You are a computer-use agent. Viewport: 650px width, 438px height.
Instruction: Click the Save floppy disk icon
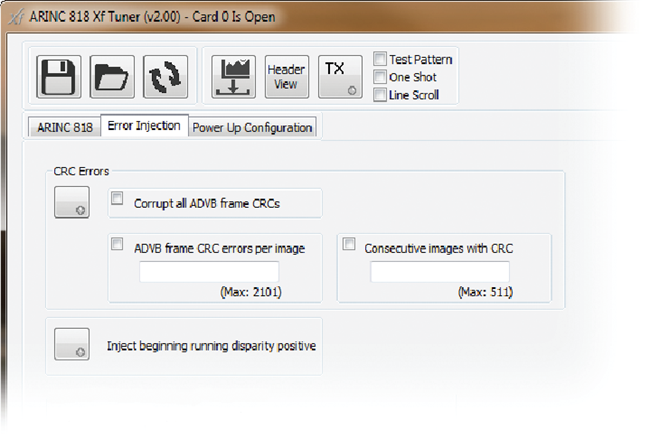click(x=59, y=77)
